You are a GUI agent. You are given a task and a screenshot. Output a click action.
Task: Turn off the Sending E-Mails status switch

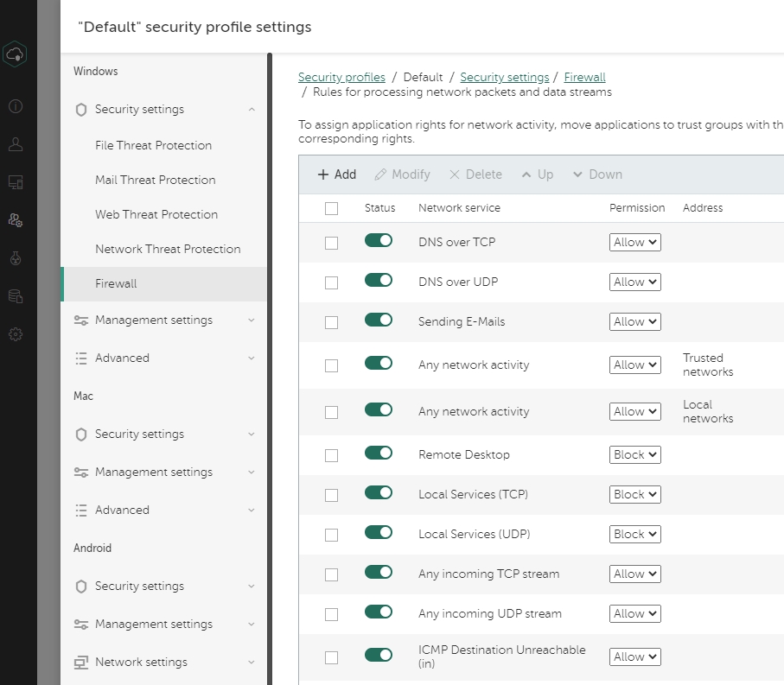(379, 320)
